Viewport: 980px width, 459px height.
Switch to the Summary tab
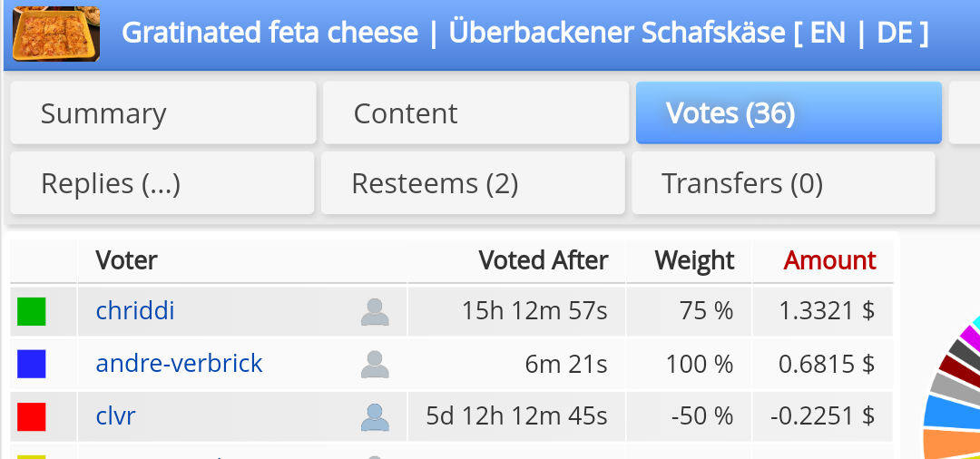coord(163,113)
